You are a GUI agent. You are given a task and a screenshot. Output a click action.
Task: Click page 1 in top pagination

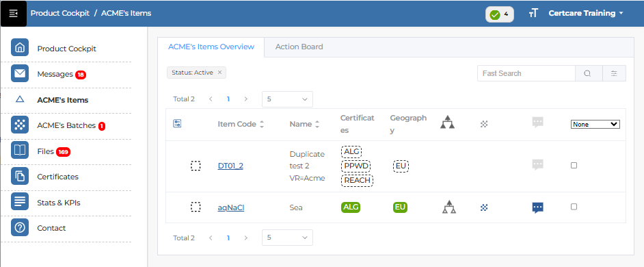click(x=228, y=99)
